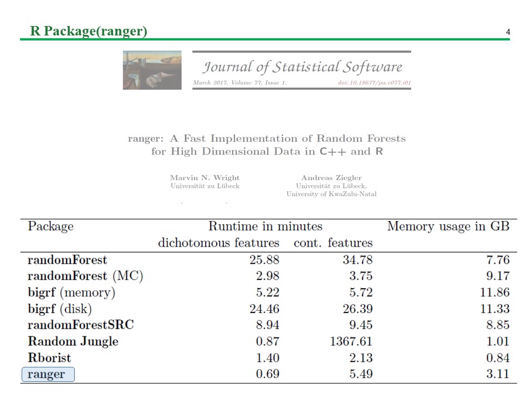Screen dimensions: 532x399
Task: Click the ranger memory value 3.11
Action: pyautogui.click(x=498, y=374)
